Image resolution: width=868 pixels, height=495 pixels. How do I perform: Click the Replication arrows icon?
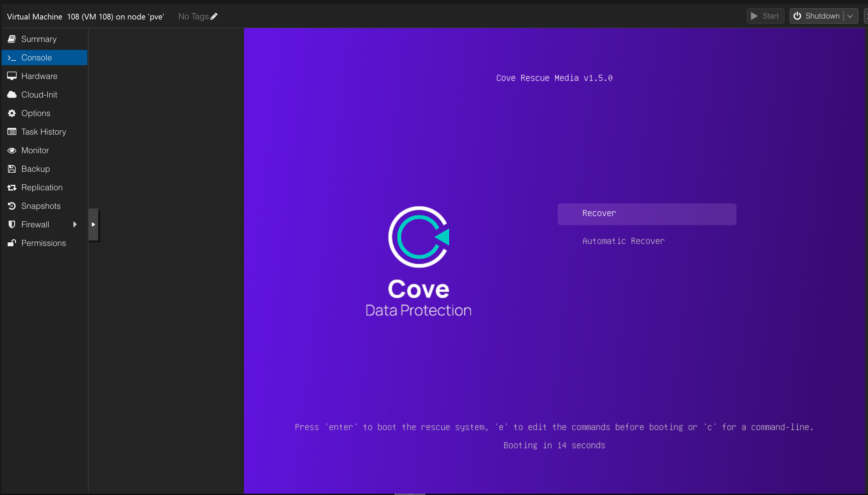12,187
